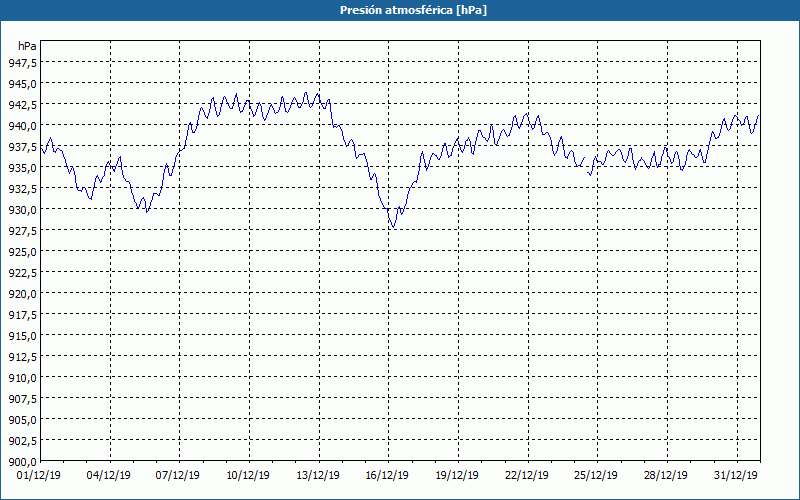
Task: Click the 915,0 y-axis value
Action: tap(22, 336)
